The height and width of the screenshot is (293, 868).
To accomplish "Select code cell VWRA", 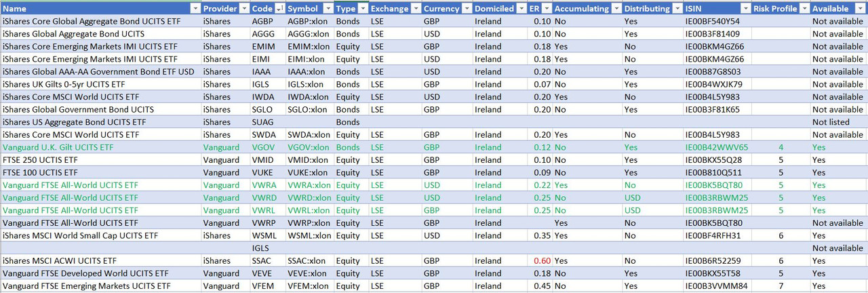I will coord(267,185).
